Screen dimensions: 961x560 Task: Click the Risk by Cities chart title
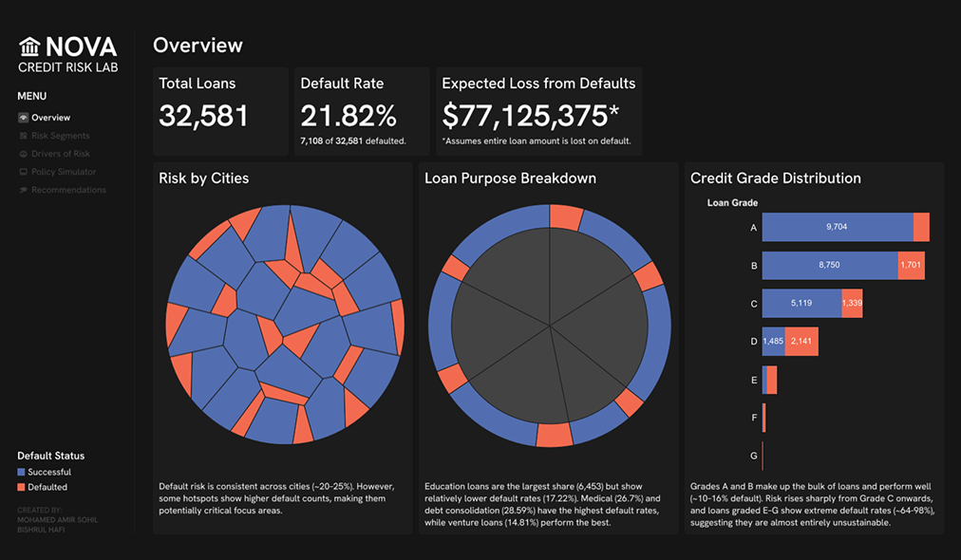point(204,178)
